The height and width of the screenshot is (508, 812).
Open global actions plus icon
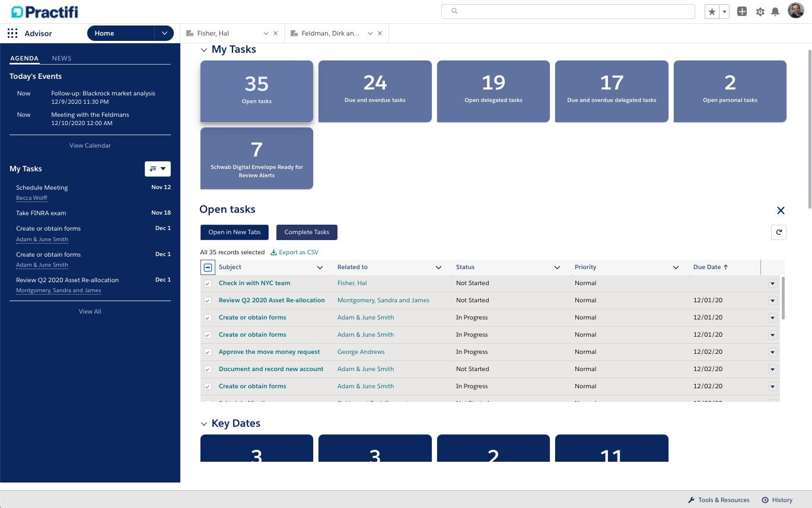point(742,11)
